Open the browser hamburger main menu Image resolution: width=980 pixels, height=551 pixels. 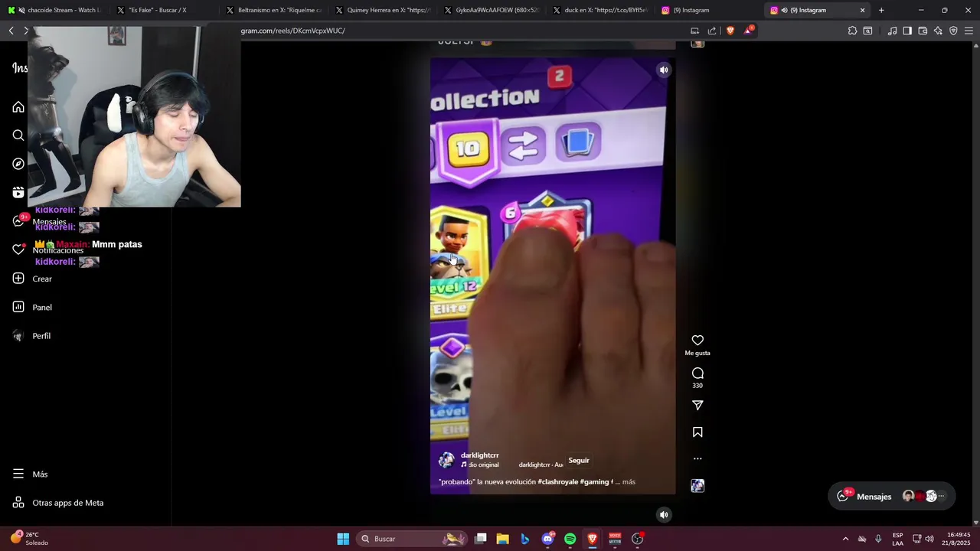pyautogui.click(x=969, y=31)
